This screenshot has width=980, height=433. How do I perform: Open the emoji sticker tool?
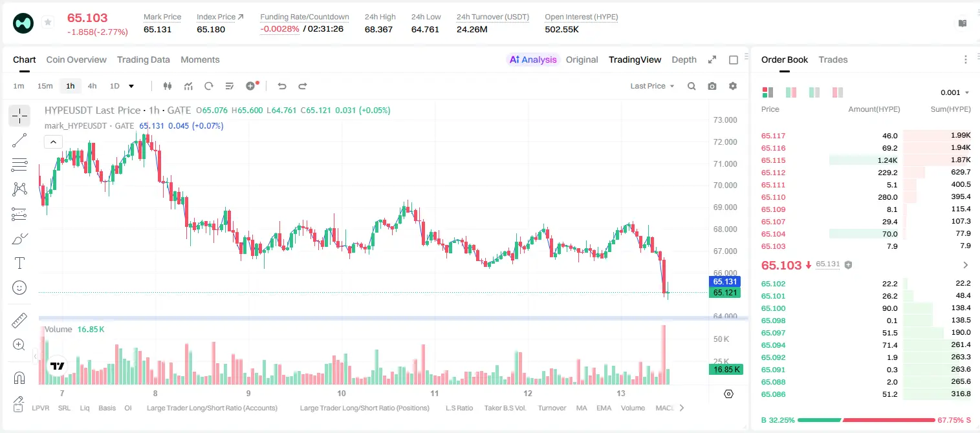(19, 288)
